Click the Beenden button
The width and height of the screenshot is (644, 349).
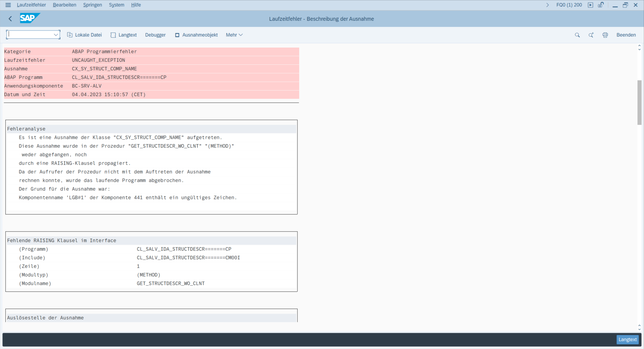(626, 35)
